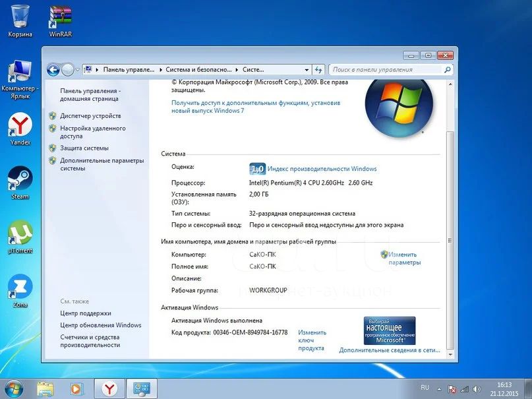Refresh the Control Panel address bar

click(318, 70)
